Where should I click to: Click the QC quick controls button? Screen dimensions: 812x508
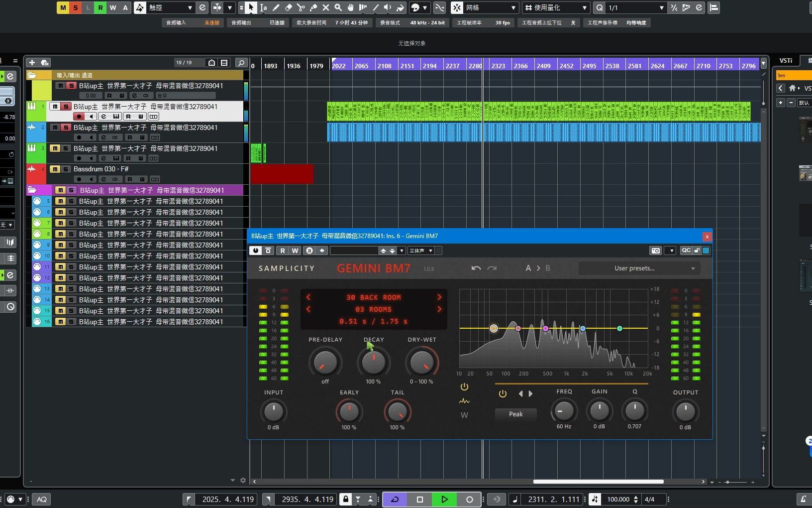pyautogui.click(x=686, y=251)
